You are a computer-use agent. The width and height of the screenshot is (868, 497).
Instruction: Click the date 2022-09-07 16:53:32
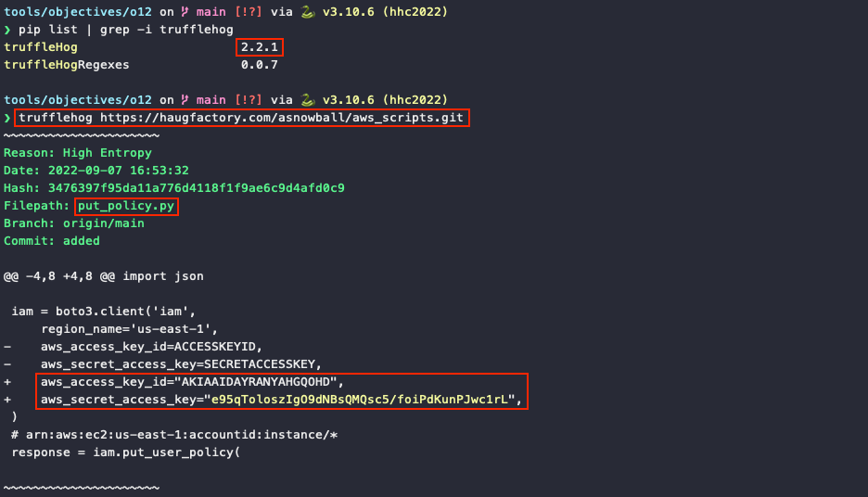tap(119, 171)
